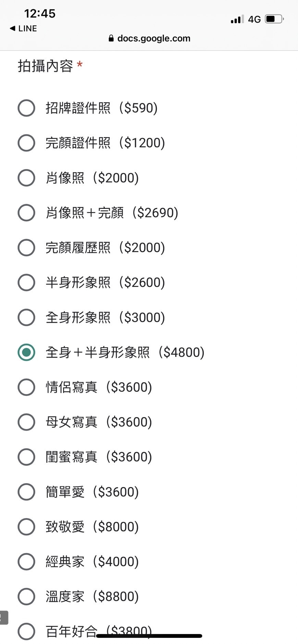The image size is (298, 644).
Task: Select 簡單愛 ($3600) radio button
Action: pos(26,492)
